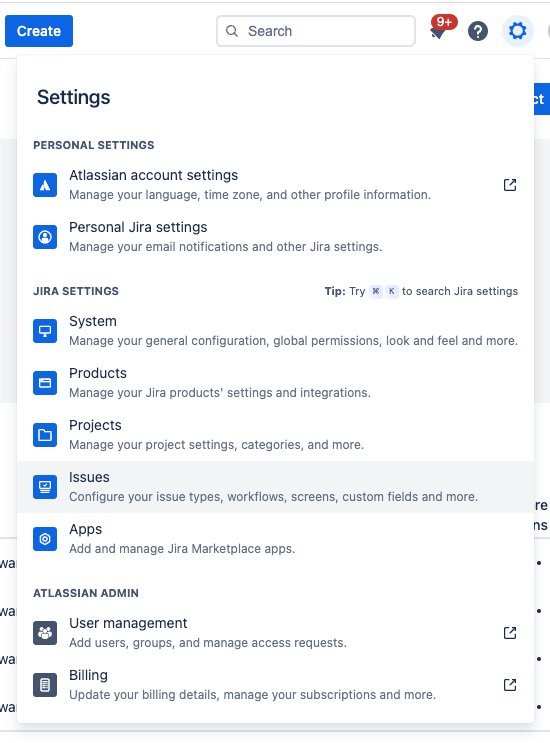Click the 'to search Jira settings' tip text

click(460, 291)
